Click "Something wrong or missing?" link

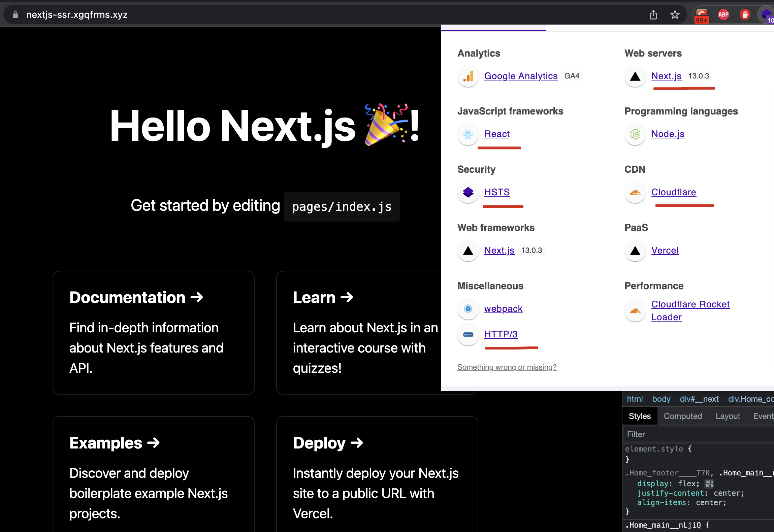tap(507, 367)
